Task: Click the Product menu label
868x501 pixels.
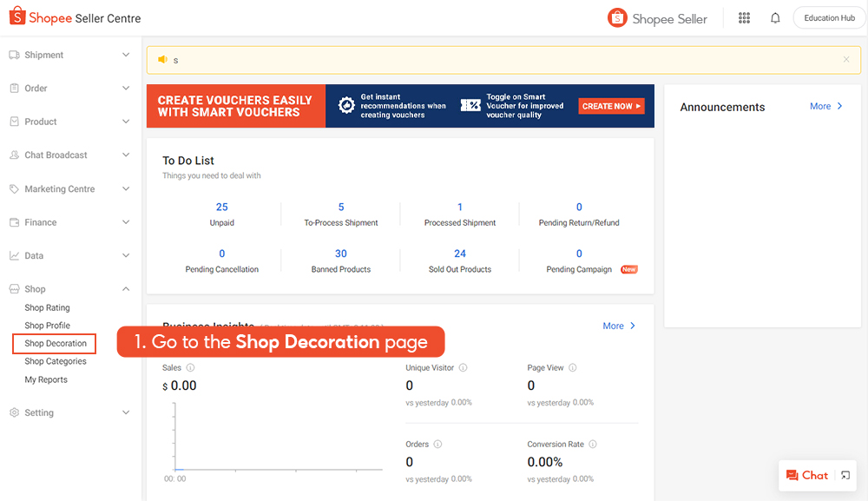Action: pos(41,122)
